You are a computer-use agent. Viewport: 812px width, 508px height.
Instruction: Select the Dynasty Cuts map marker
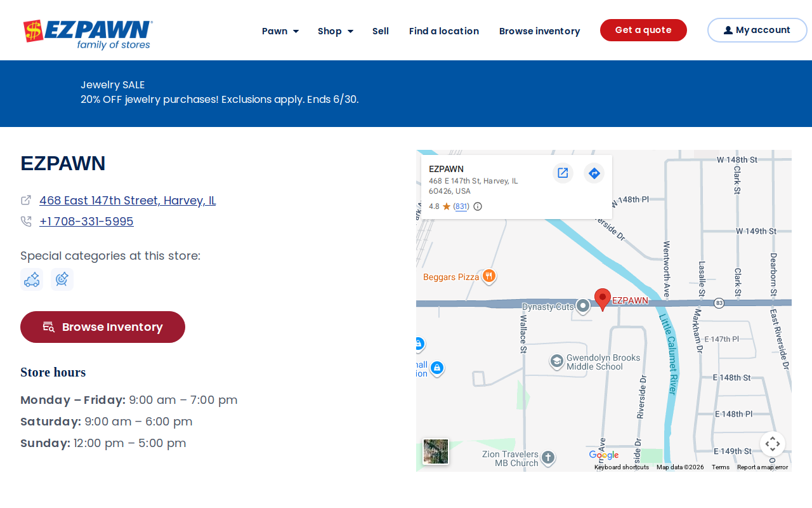coord(583,306)
